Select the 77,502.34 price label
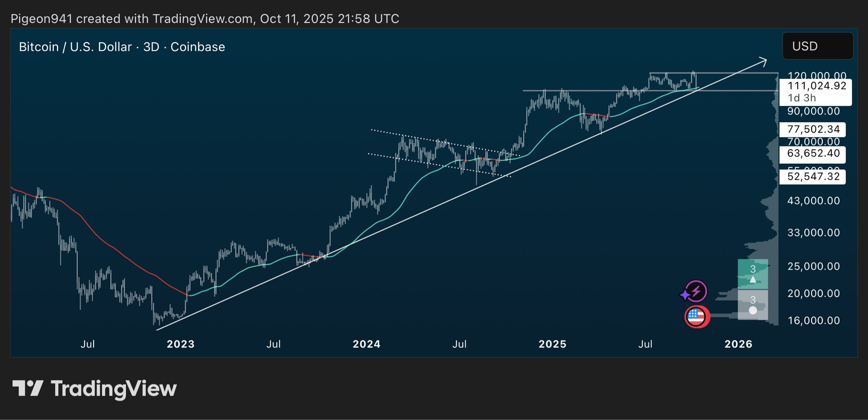The height and width of the screenshot is (420, 868). pos(813,129)
